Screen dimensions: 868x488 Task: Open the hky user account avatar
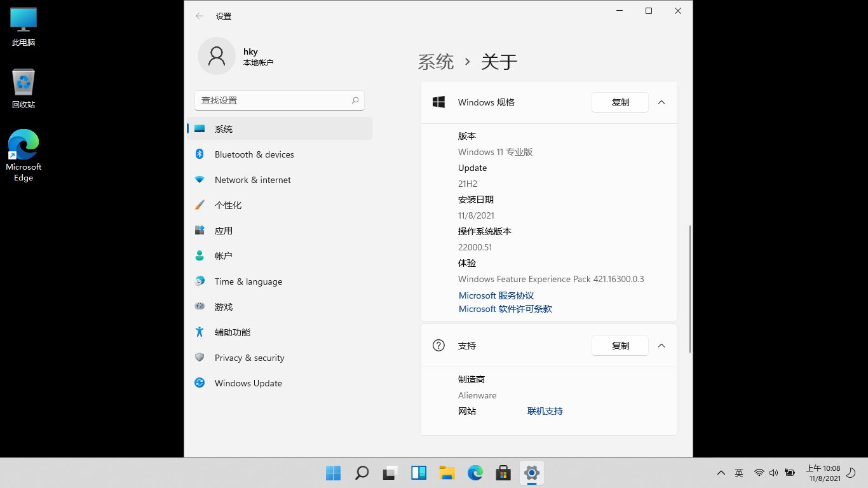[x=217, y=56]
